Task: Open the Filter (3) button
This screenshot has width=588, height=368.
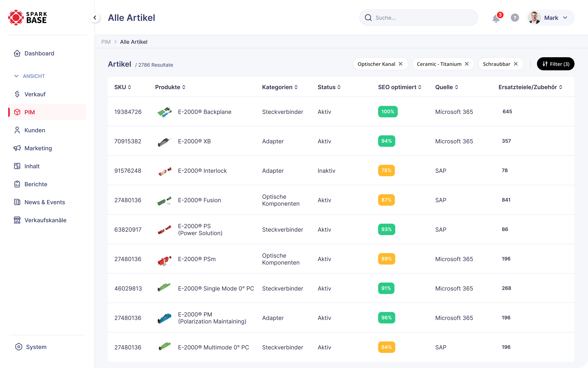Action: pos(556,64)
